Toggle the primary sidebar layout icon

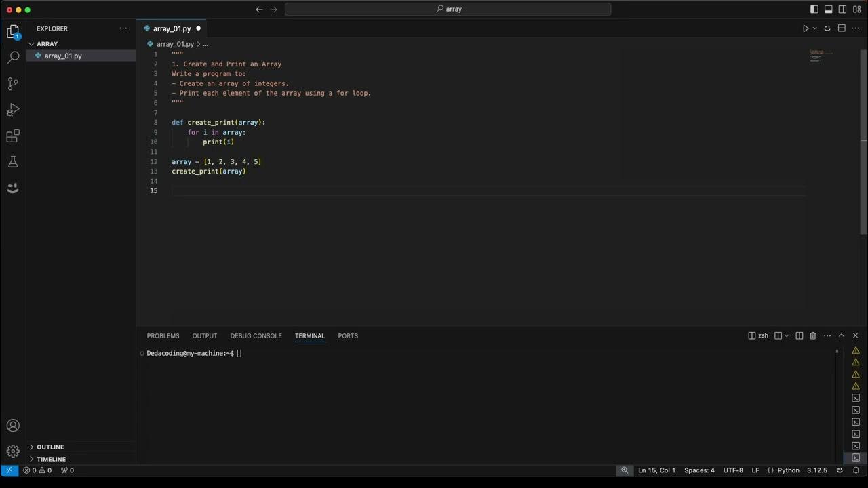coord(814,9)
